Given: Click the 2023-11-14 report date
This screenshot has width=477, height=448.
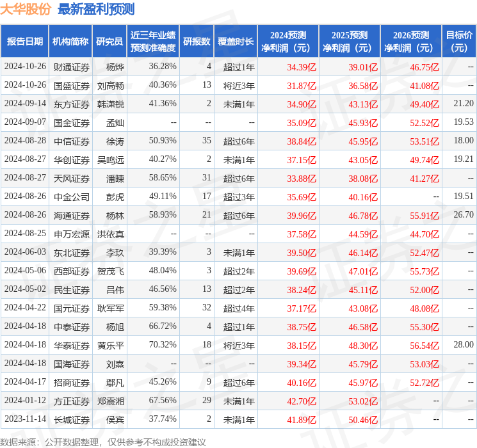Looking at the screenshot, I should click(x=25, y=419).
